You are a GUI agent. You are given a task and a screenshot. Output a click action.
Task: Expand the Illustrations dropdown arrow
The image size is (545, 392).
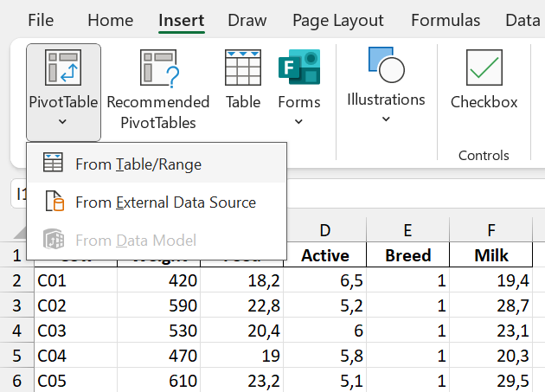pyautogui.click(x=386, y=119)
